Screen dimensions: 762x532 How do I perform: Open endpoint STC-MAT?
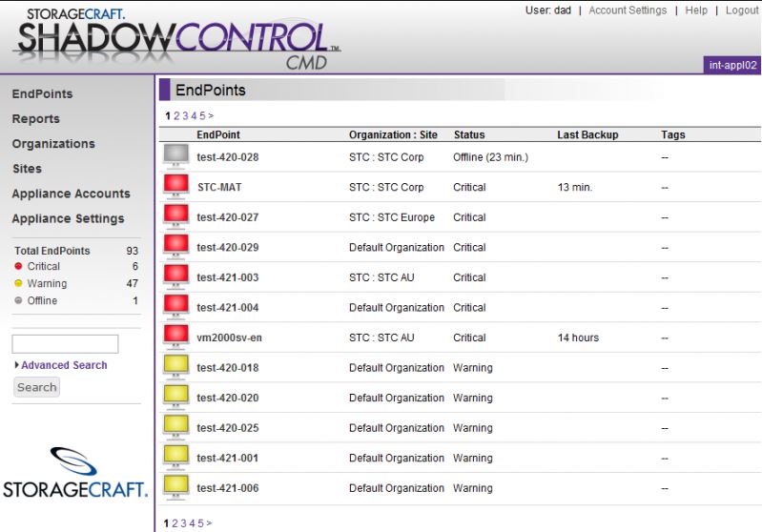click(x=219, y=187)
